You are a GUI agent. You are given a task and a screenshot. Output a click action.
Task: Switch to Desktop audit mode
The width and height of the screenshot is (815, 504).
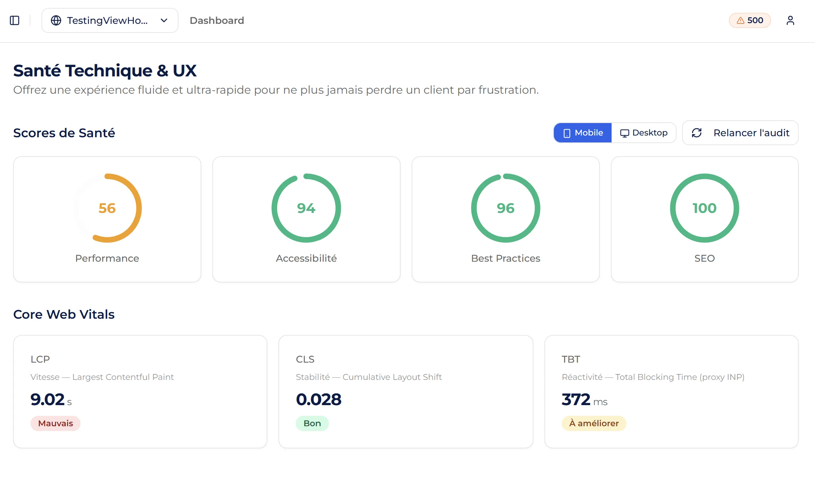(x=644, y=132)
